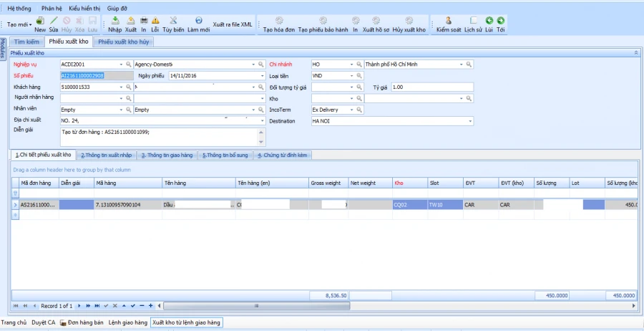Open Ngày phiếu date dropdown
Viewport: 644px width, 331px height.
coord(263,76)
